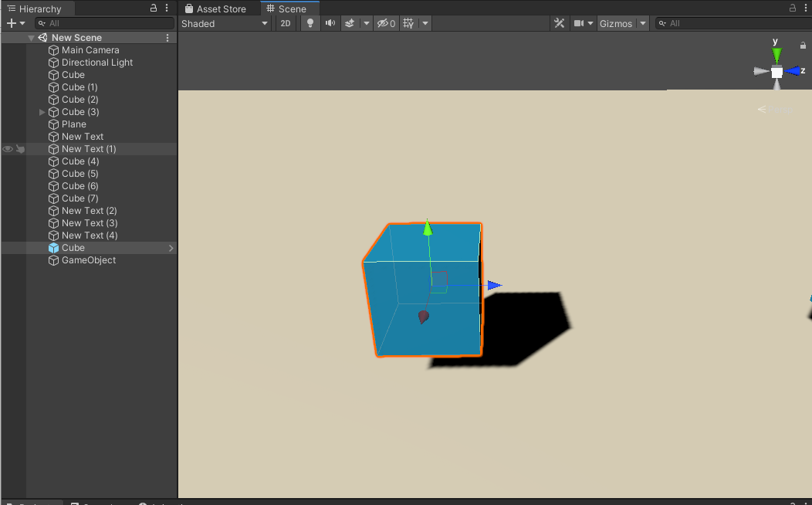Toggle the hidden objects counter button
The height and width of the screenshot is (505, 812).
point(387,23)
